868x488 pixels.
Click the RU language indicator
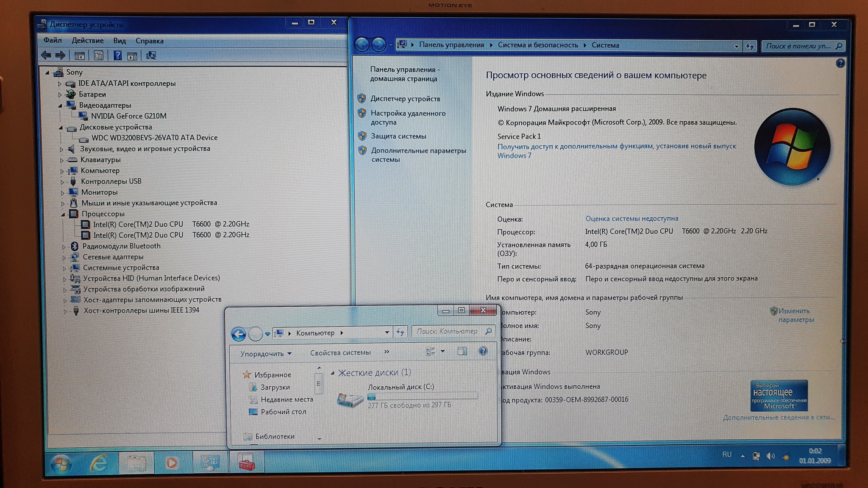coord(727,455)
